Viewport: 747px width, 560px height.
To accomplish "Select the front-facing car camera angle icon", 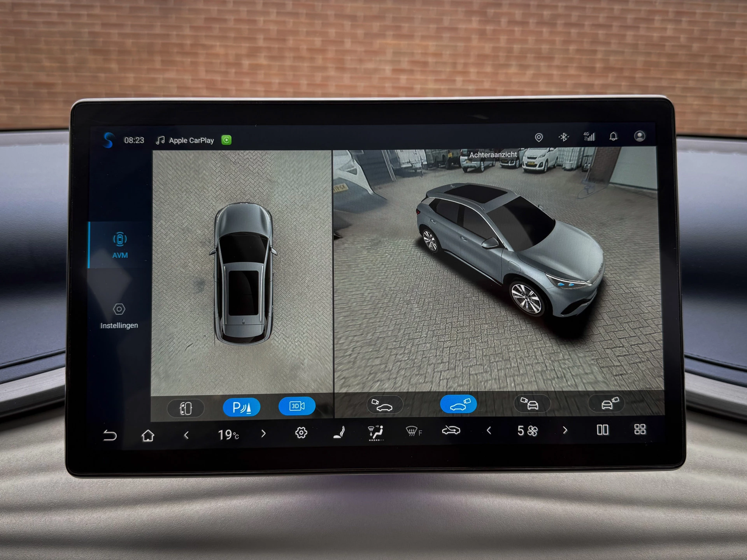I will (532, 404).
